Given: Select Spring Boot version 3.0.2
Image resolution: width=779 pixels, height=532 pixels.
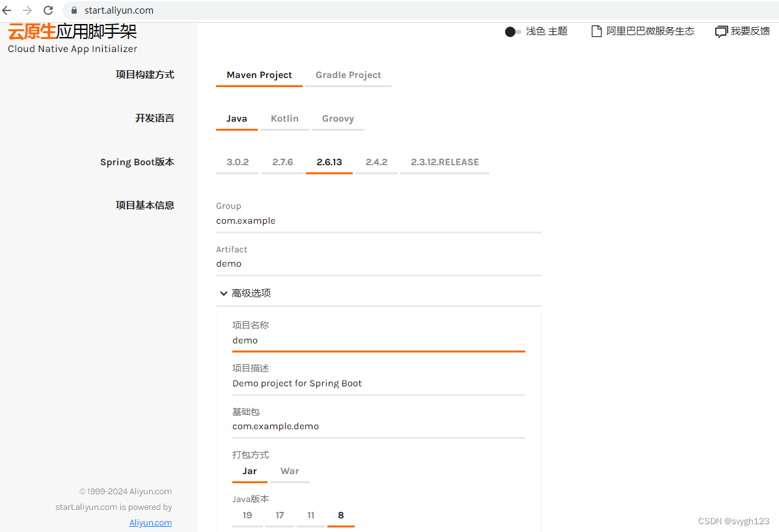Looking at the screenshot, I should 238,163.
